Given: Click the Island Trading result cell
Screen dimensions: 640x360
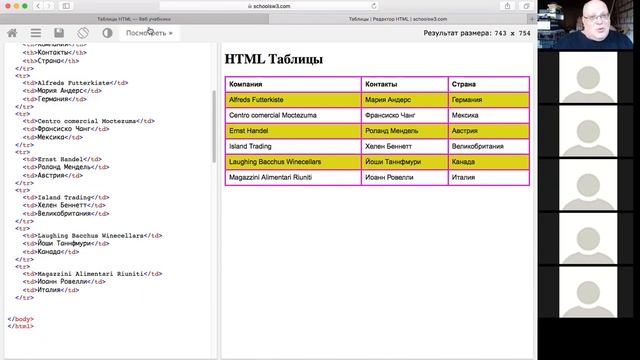Looking at the screenshot, I should tap(293, 146).
